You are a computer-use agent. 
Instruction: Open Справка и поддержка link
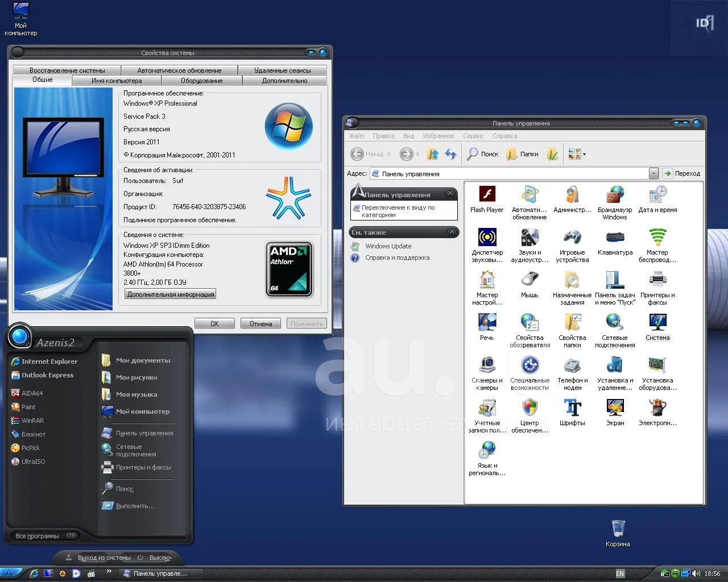click(x=397, y=257)
